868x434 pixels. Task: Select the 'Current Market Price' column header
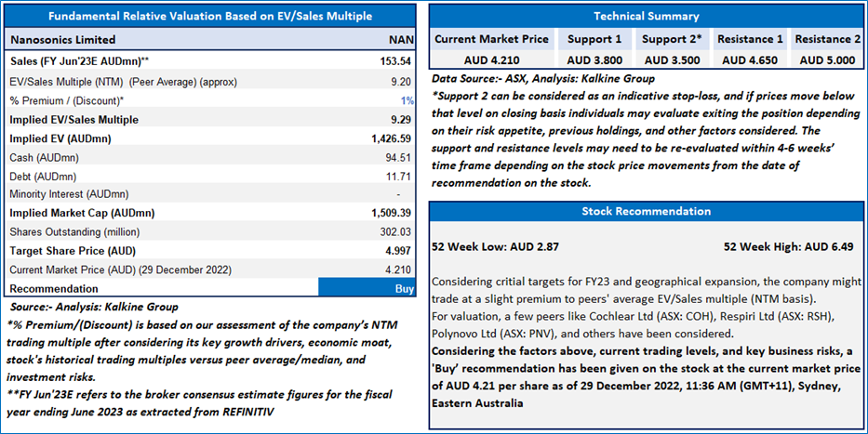pos(491,39)
